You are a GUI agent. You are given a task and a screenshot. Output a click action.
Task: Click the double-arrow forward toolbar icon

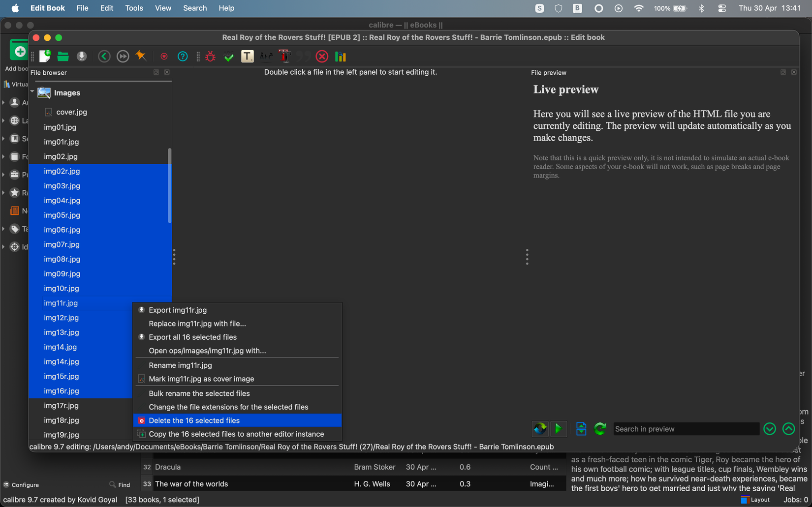[123, 57]
